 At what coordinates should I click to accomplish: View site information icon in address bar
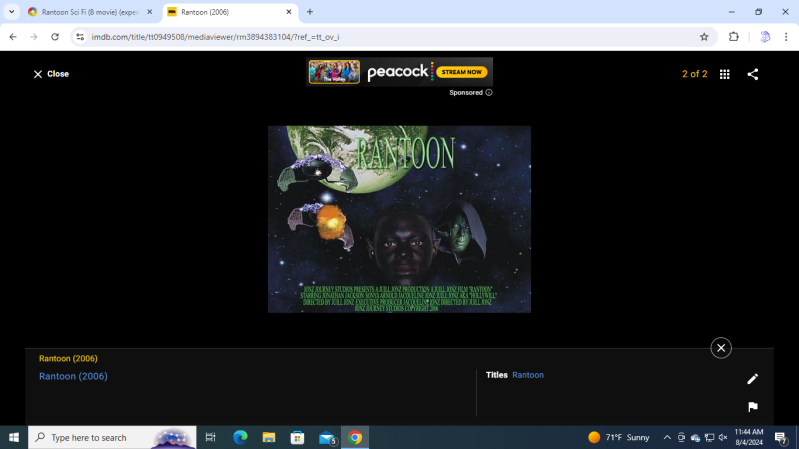point(80,37)
